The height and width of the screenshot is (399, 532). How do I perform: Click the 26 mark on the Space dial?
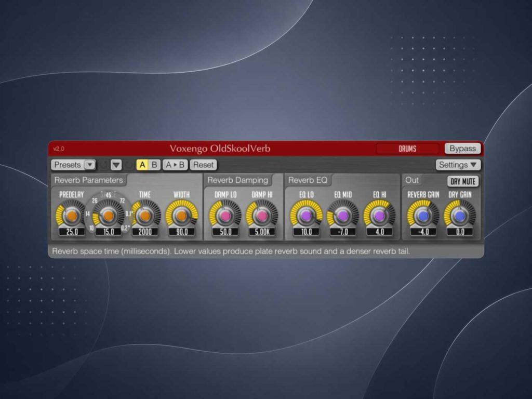[x=95, y=201]
